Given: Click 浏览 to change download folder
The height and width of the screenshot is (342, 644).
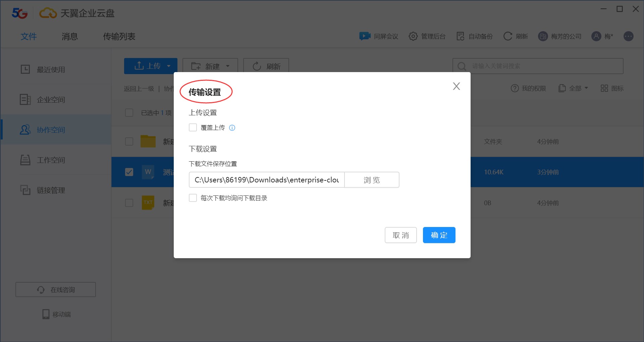Looking at the screenshot, I should [x=371, y=180].
